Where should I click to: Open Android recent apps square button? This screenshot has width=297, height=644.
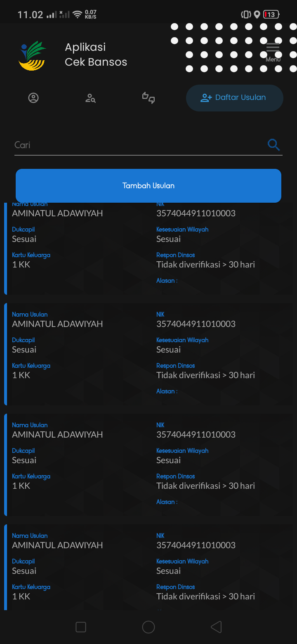tap(81, 627)
